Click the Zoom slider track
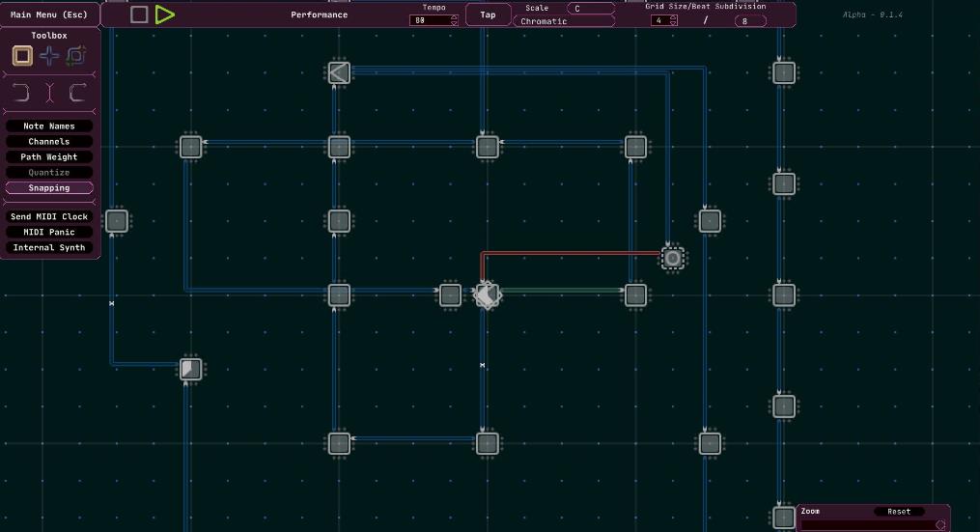The image size is (980, 532). tap(869, 525)
